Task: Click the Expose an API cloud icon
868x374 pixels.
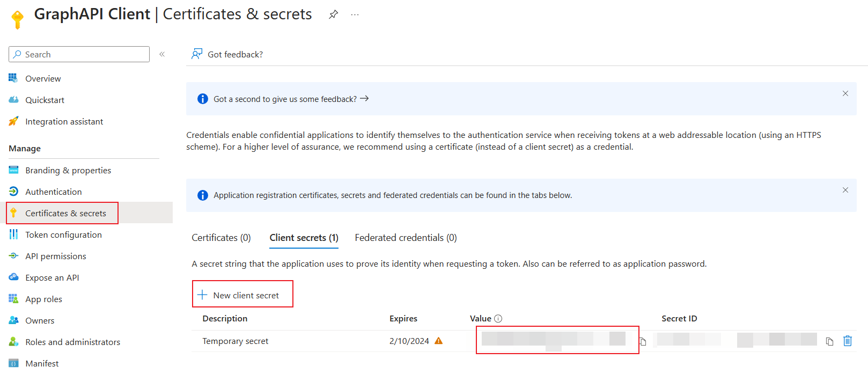Action: (13, 277)
